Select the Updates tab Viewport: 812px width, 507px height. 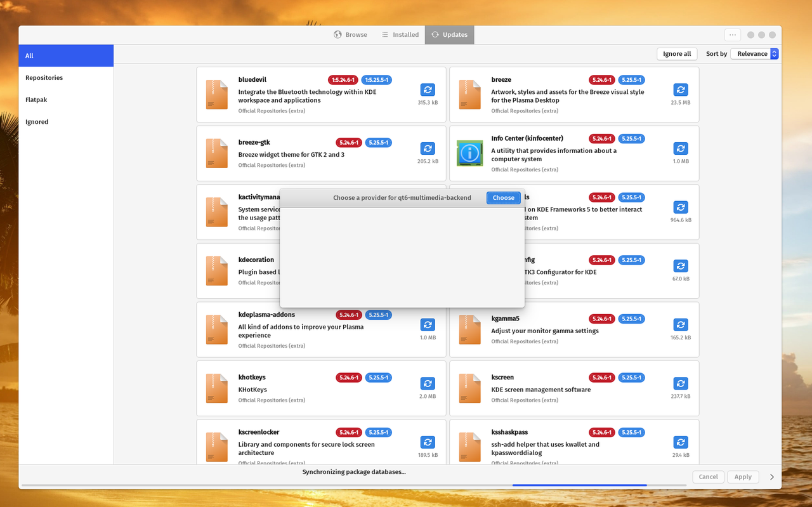[449, 35]
